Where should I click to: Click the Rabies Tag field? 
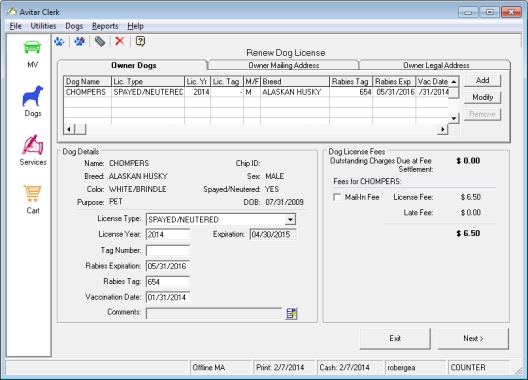pos(168,282)
